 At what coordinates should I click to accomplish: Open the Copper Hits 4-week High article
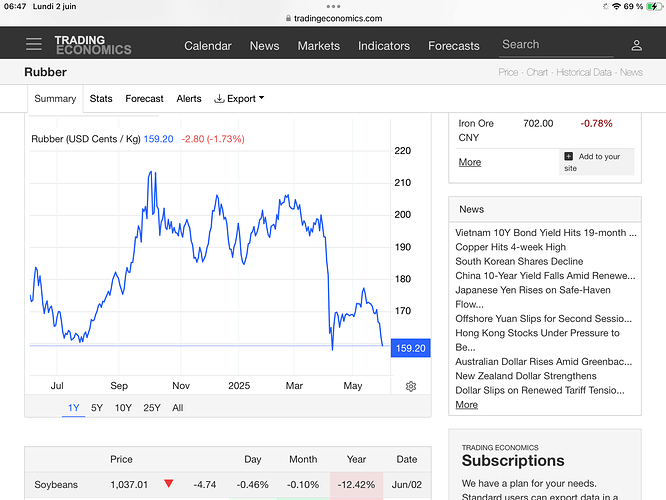tap(510, 246)
